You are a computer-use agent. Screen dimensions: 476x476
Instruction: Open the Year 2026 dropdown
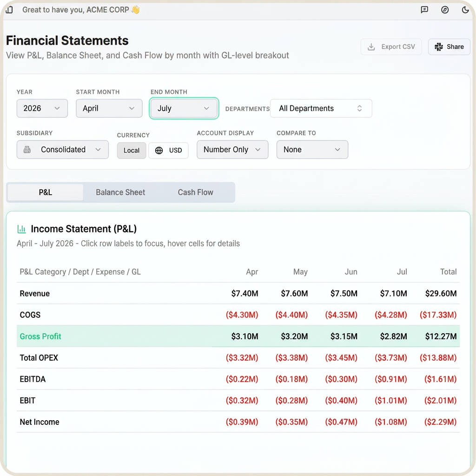[x=42, y=108]
